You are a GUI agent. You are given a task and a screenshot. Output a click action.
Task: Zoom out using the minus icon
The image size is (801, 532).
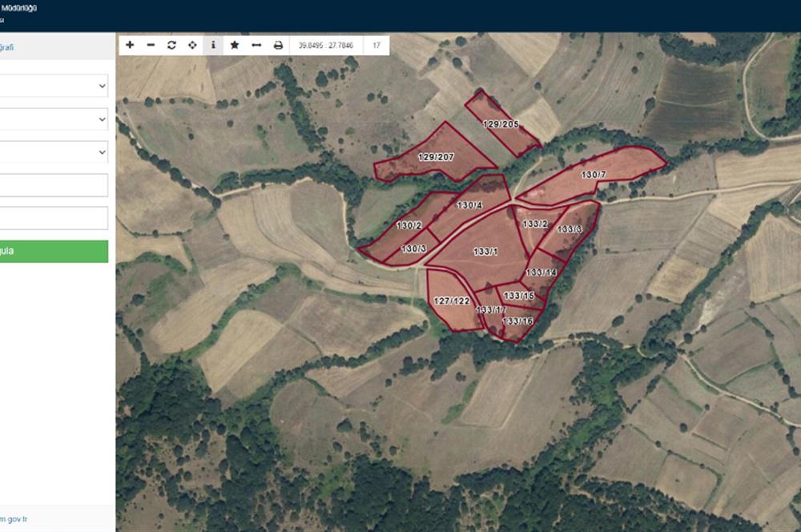click(151, 45)
